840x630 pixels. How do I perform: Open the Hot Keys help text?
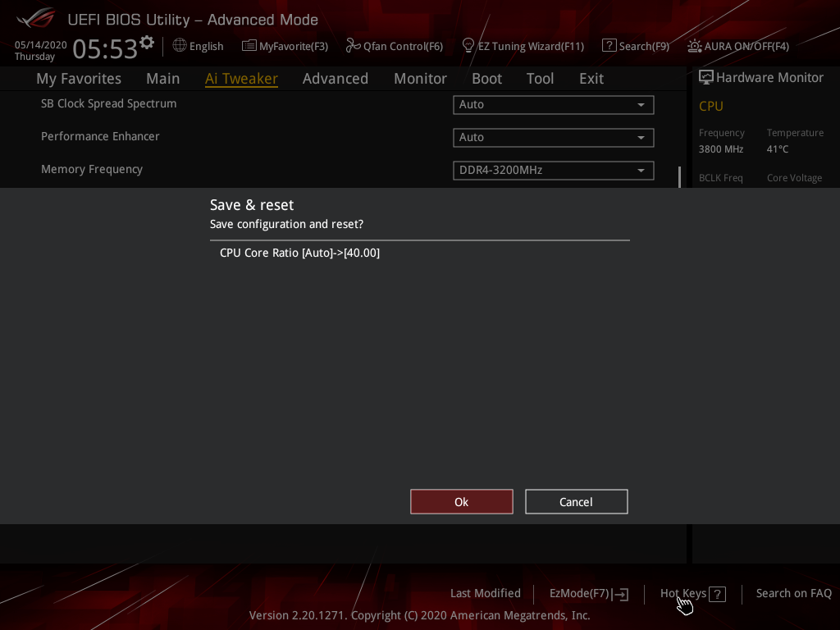[683, 594]
